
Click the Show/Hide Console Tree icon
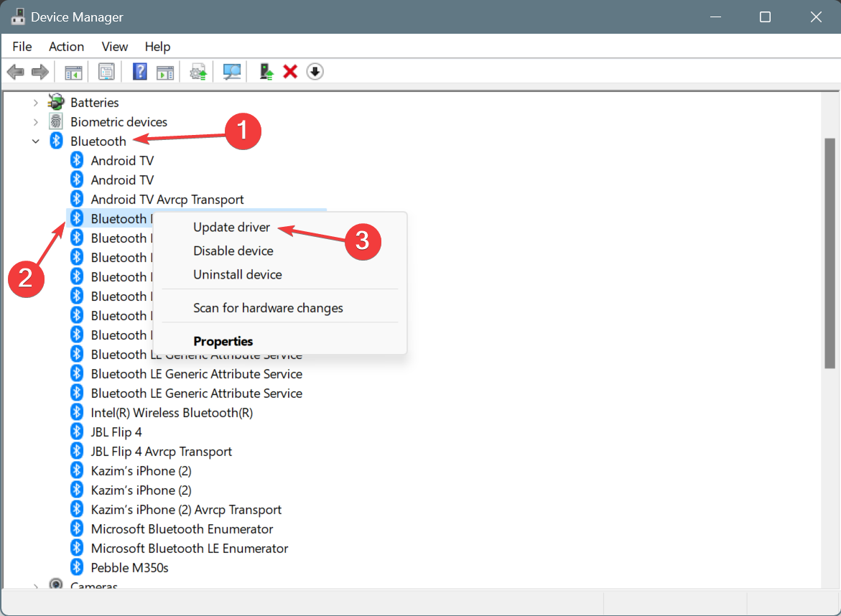[x=73, y=72]
